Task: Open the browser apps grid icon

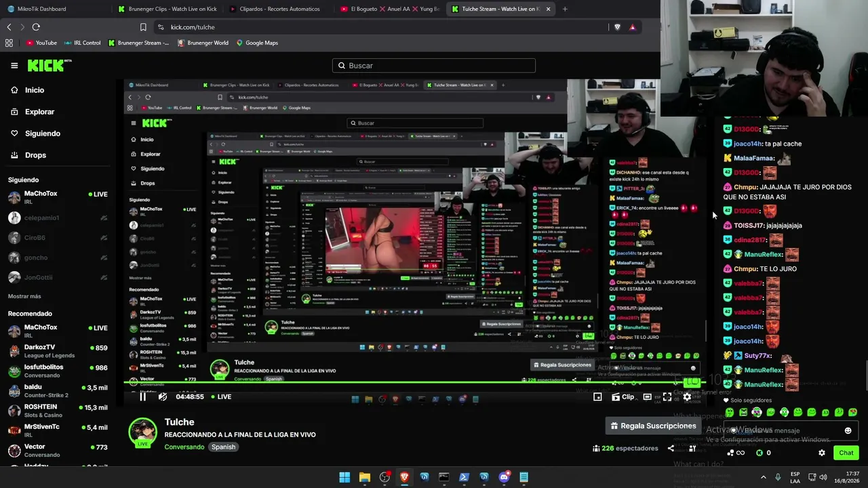Action: (9, 43)
